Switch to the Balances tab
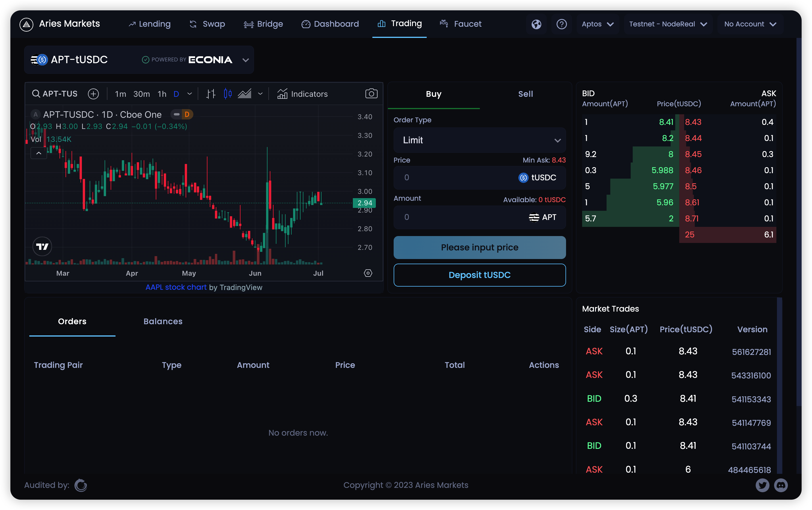 click(163, 321)
